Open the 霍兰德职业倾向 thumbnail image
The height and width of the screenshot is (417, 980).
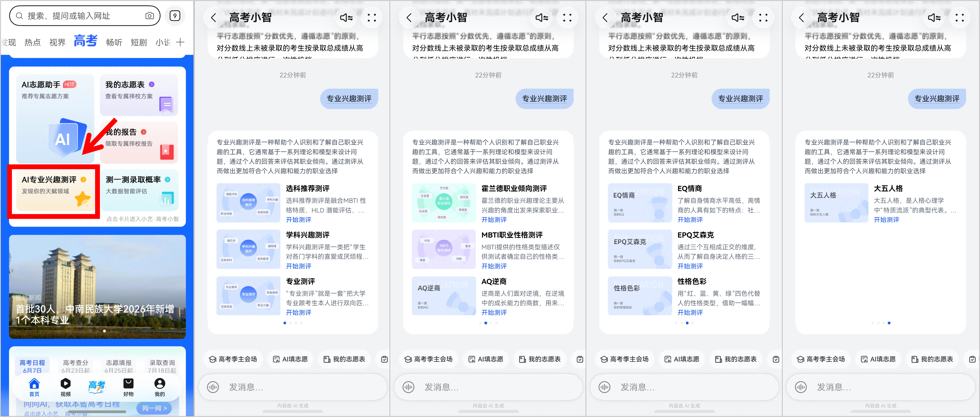coord(444,203)
